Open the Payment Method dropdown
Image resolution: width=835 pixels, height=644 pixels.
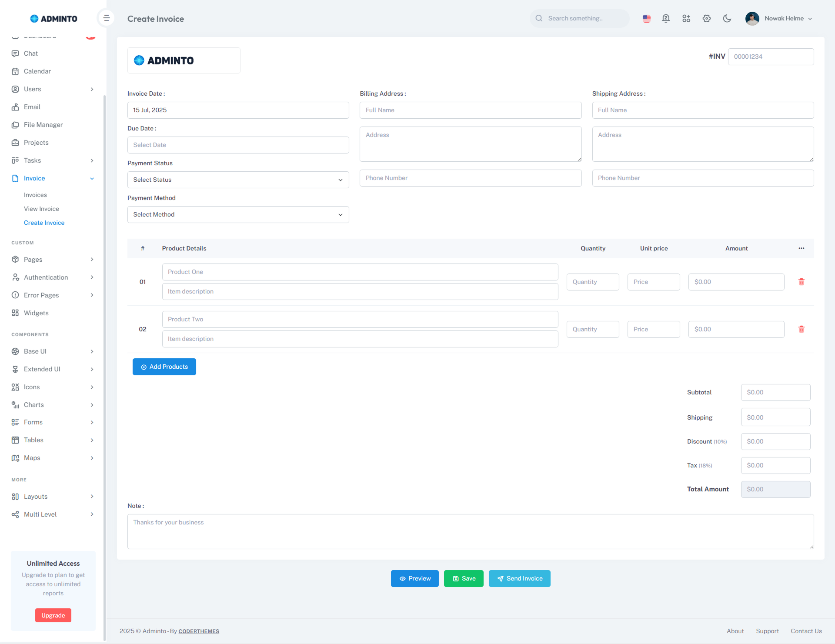click(x=238, y=214)
